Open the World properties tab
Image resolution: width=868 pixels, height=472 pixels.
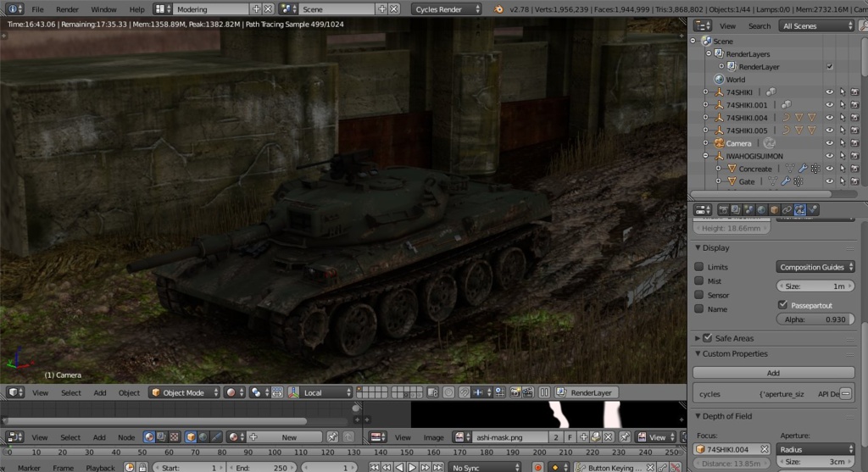point(761,209)
